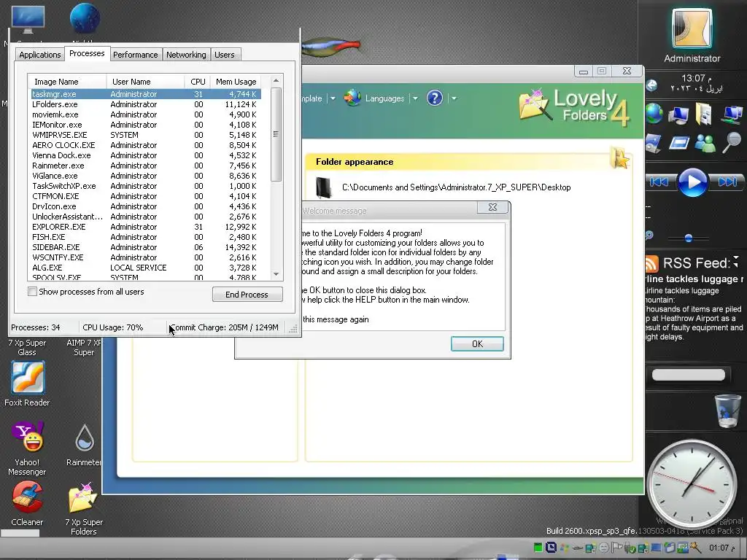
Task: Click the RSS Feed orange icon
Action: pos(651,262)
